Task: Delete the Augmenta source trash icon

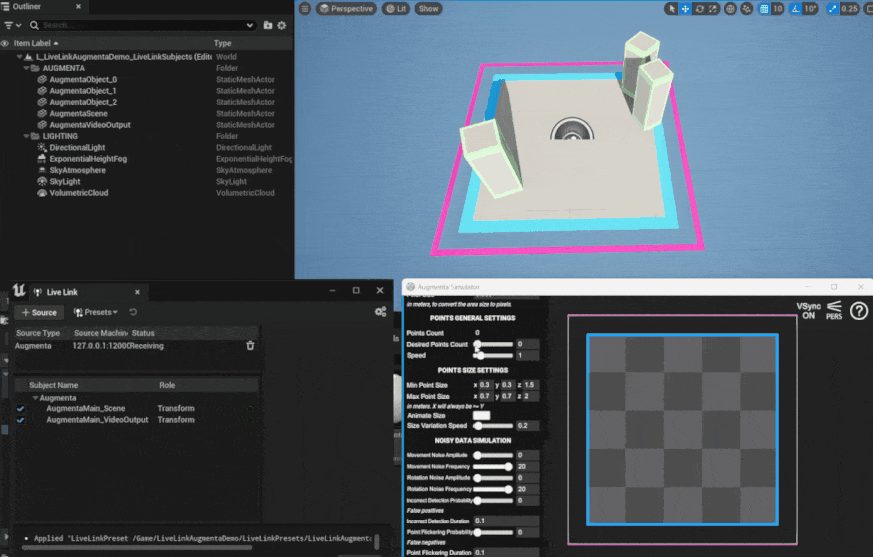Action: (251, 346)
